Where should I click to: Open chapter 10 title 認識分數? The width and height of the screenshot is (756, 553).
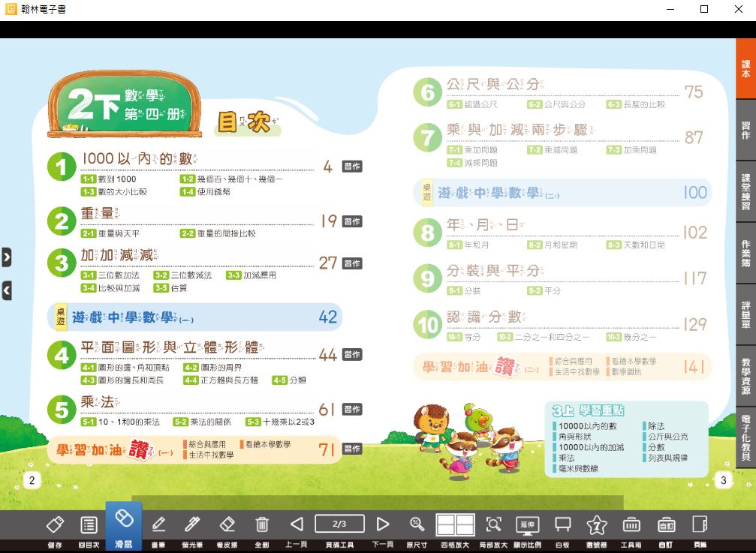[487, 317]
